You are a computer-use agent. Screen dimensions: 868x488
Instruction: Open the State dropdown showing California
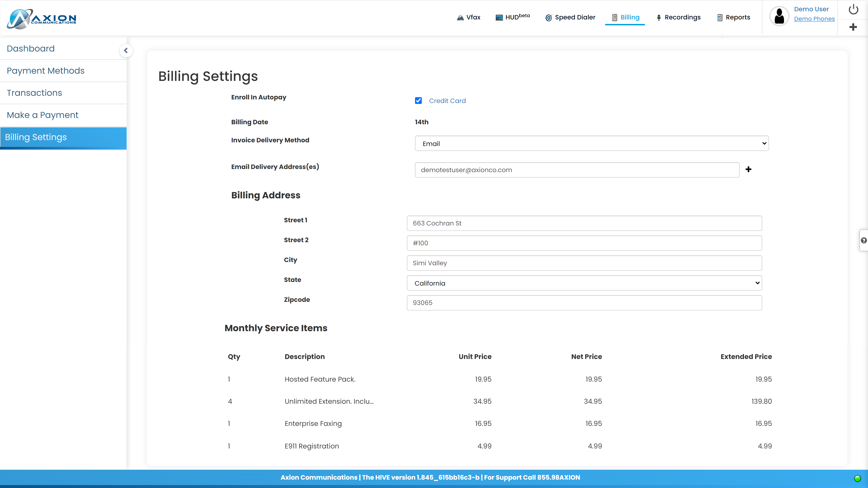(x=584, y=283)
